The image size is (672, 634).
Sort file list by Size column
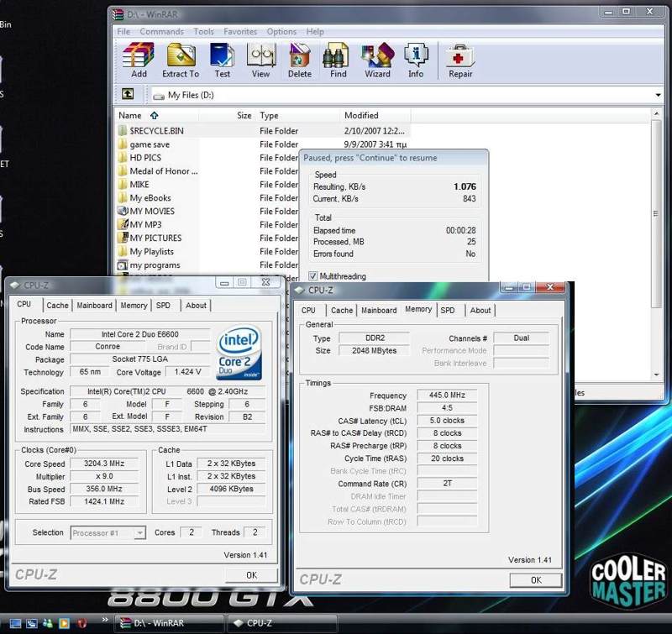click(x=226, y=115)
